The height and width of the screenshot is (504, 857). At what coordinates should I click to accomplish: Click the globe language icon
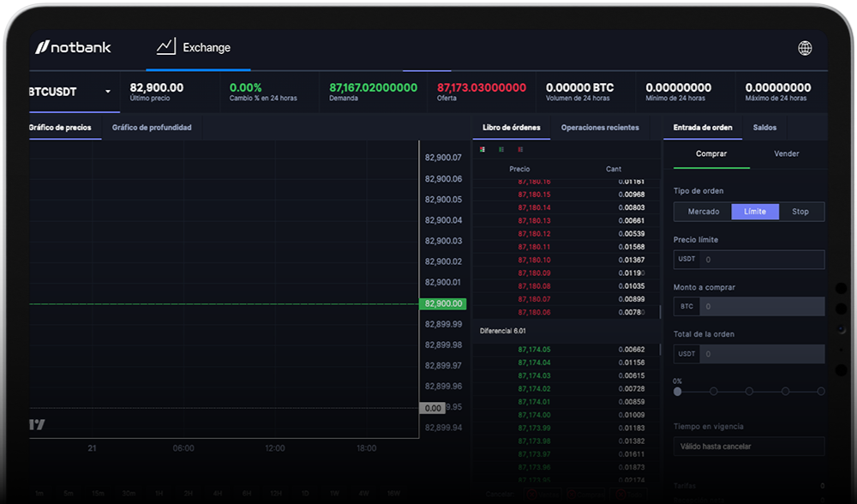click(806, 48)
